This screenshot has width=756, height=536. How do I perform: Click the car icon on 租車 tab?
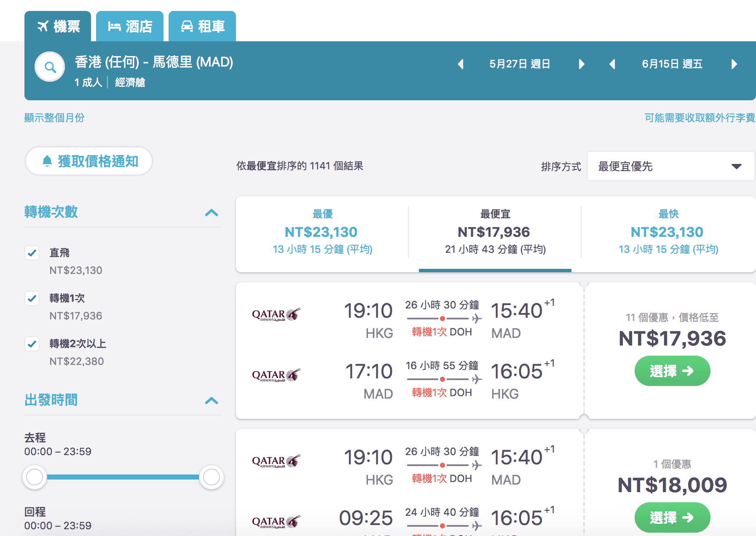(187, 26)
